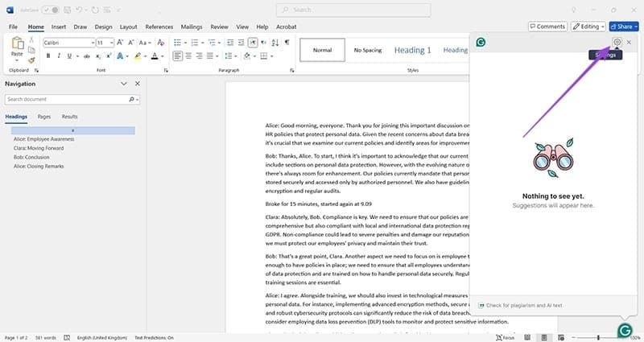The width and height of the screenshot is (644, 342).
Task: Apply italic formatting from ribbon
Action: click(60, 56)
